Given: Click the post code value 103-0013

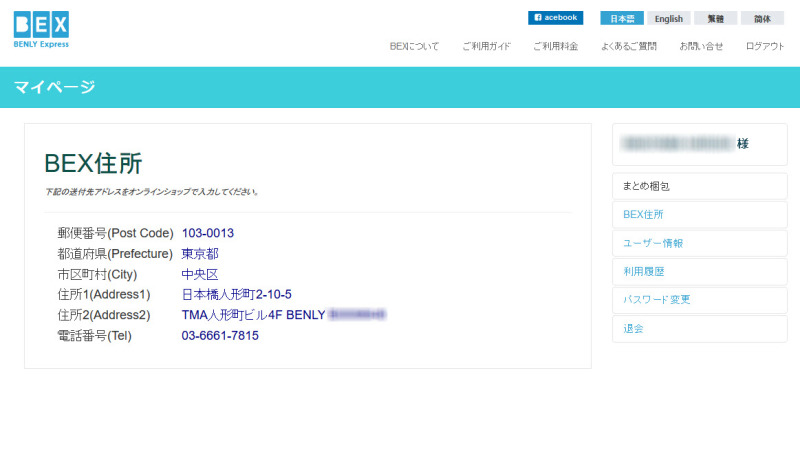Looking at the screenshot, I should 208,233.
